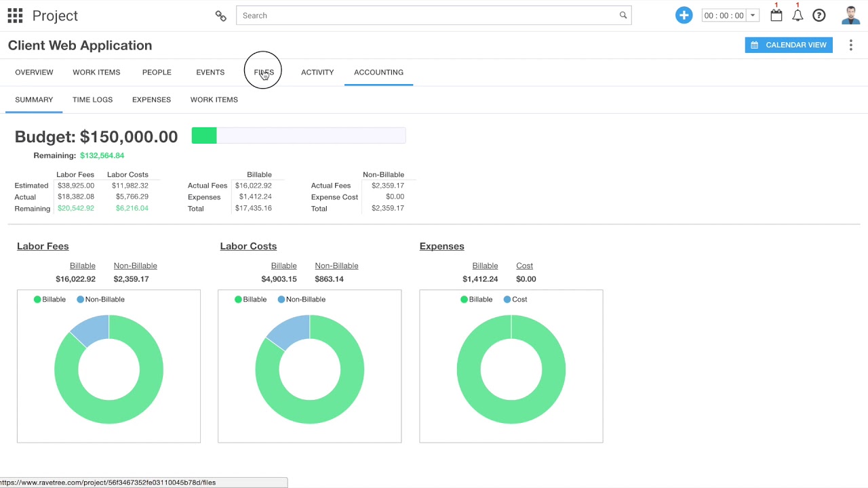Image resolution: width=868 pixels, height=488 pixels.
Task: Open the Labor Fees heading link
Action: 43,246
